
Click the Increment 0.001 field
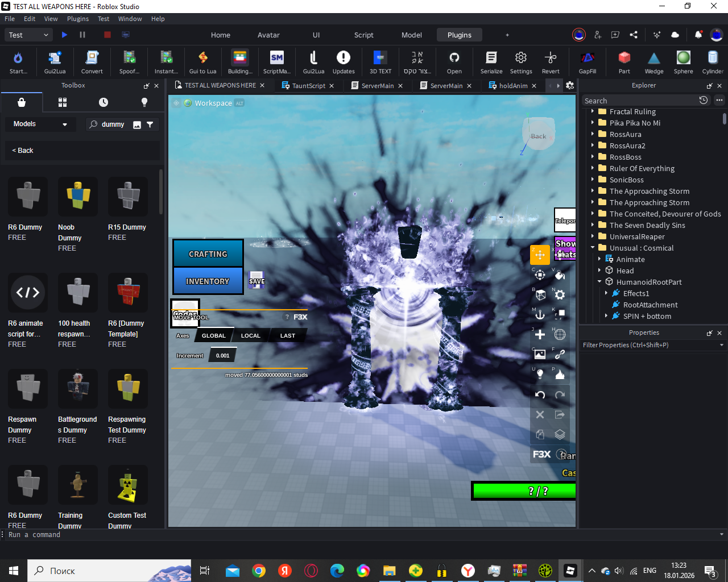pyautogui.click(x=223, y=356)
